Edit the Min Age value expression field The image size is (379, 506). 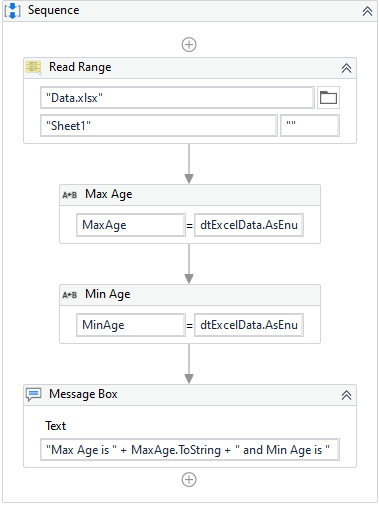coord(249,325)
